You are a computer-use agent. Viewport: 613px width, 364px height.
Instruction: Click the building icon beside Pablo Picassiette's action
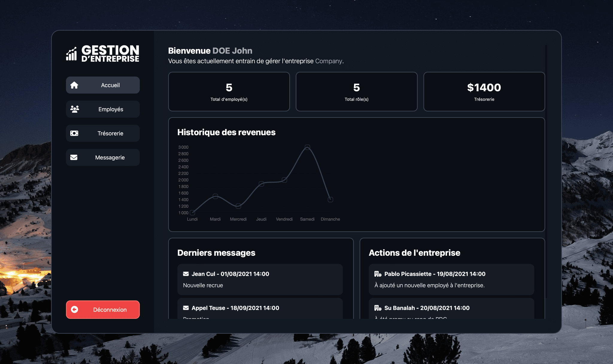point(378,274)
